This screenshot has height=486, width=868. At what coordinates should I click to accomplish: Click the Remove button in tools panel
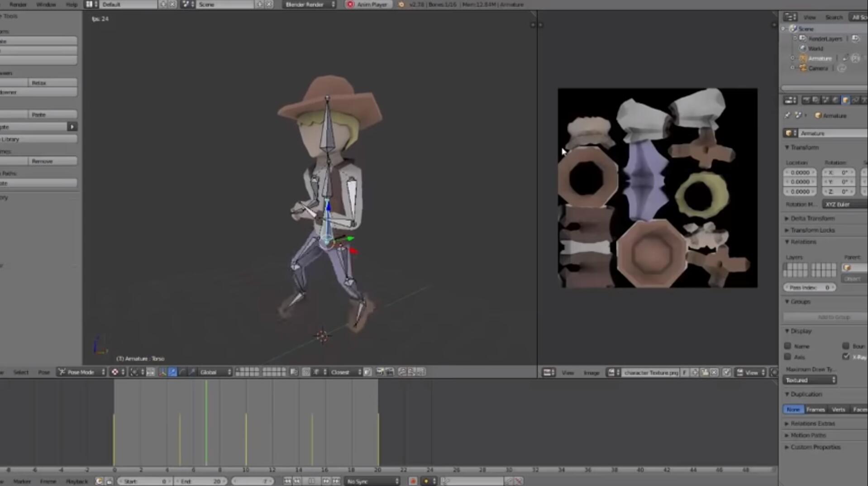52,161
